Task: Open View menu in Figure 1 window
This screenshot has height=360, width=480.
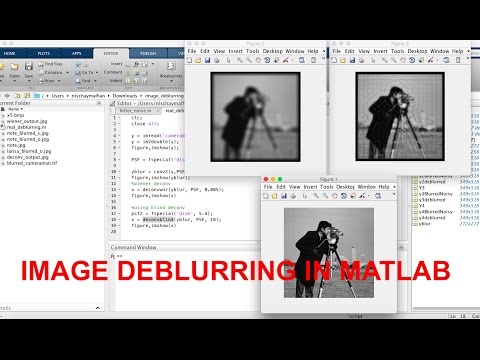Action: coord(294,187)
